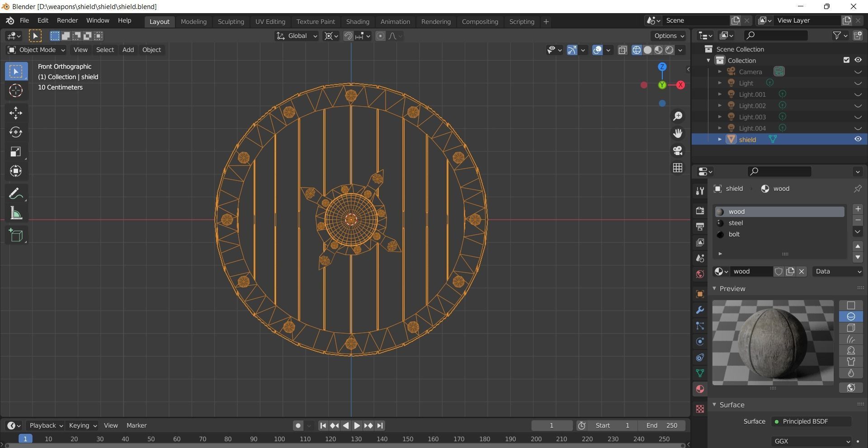
Task: Collapse the Preview panel
Action: pos(714,288)
